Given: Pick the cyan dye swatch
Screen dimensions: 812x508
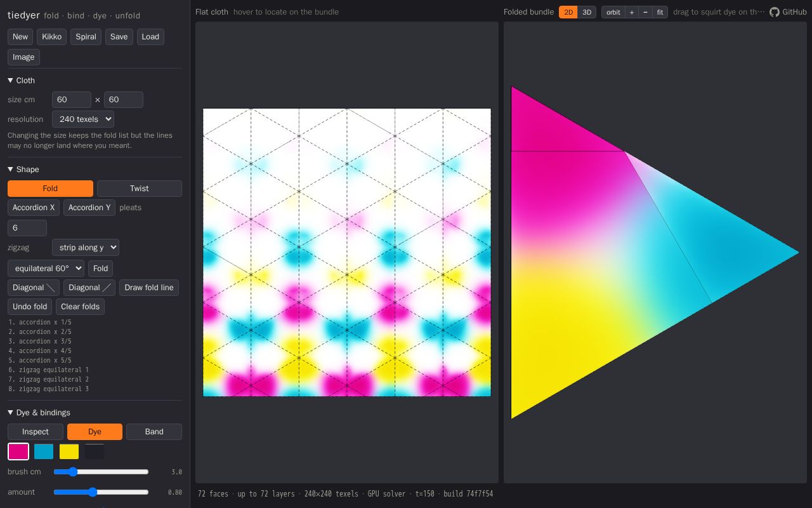Looking at the screenshot, I should tap(44, 451).
